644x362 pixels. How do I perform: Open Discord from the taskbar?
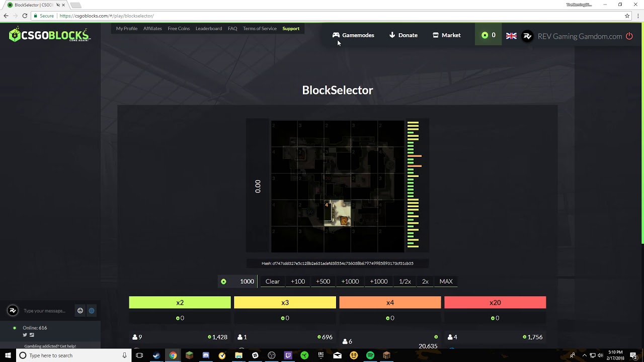coord(206,355)
